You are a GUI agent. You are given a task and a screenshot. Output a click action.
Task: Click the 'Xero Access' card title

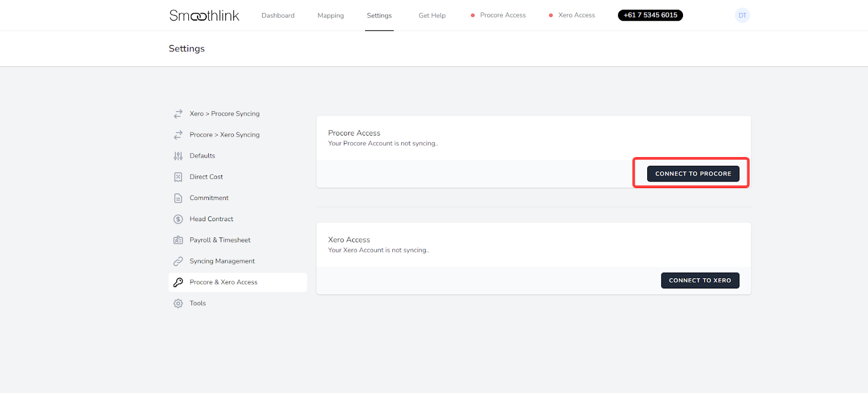tap(349, 240)
